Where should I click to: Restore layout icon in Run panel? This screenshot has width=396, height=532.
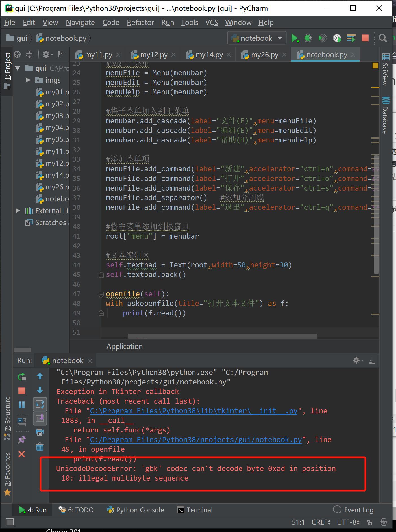tap(22, 422)
